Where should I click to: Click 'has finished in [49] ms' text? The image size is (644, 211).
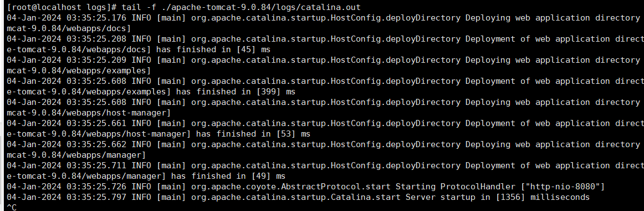228,176
